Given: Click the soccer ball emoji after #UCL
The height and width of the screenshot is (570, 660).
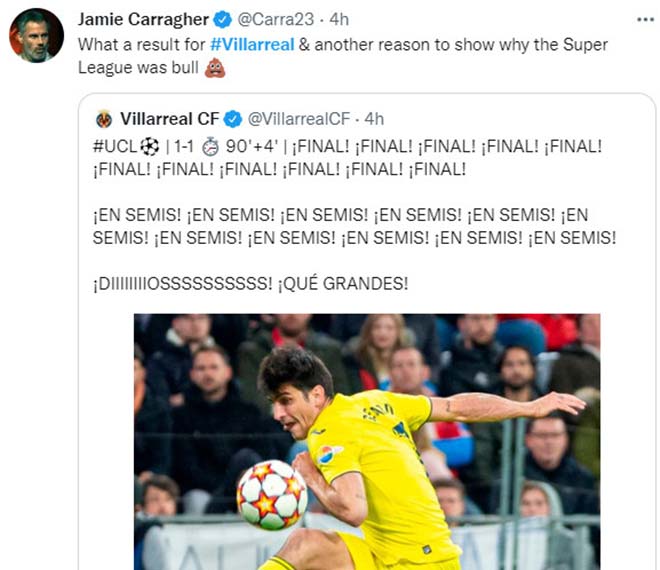Looking at the screenshot, I should click(x=150, y=146).
